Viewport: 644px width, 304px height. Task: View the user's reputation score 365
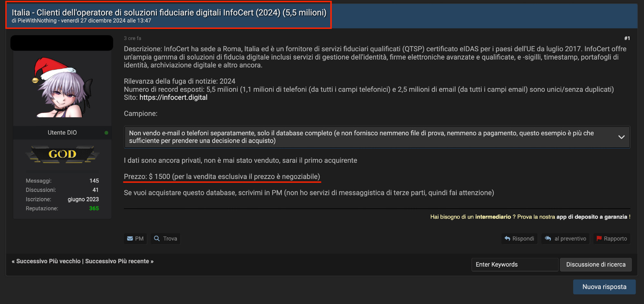(94, 208)
